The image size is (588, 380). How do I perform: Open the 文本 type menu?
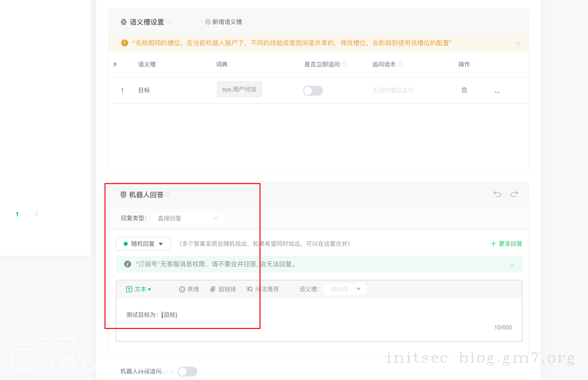tap(139, 289)
